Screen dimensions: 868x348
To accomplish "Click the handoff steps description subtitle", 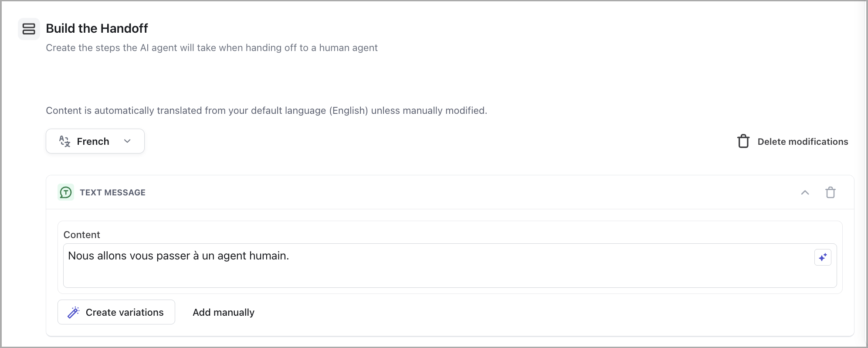I will click(212, 48).
